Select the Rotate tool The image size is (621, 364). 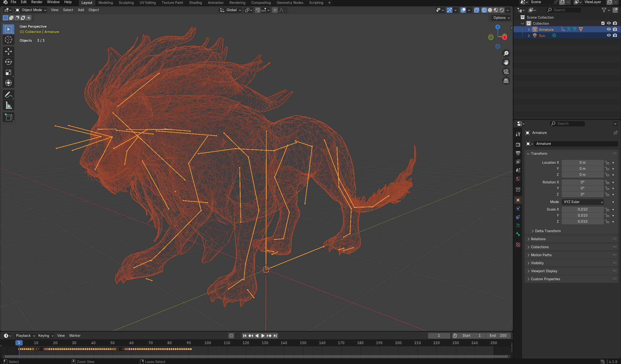(x=8, y=62)
